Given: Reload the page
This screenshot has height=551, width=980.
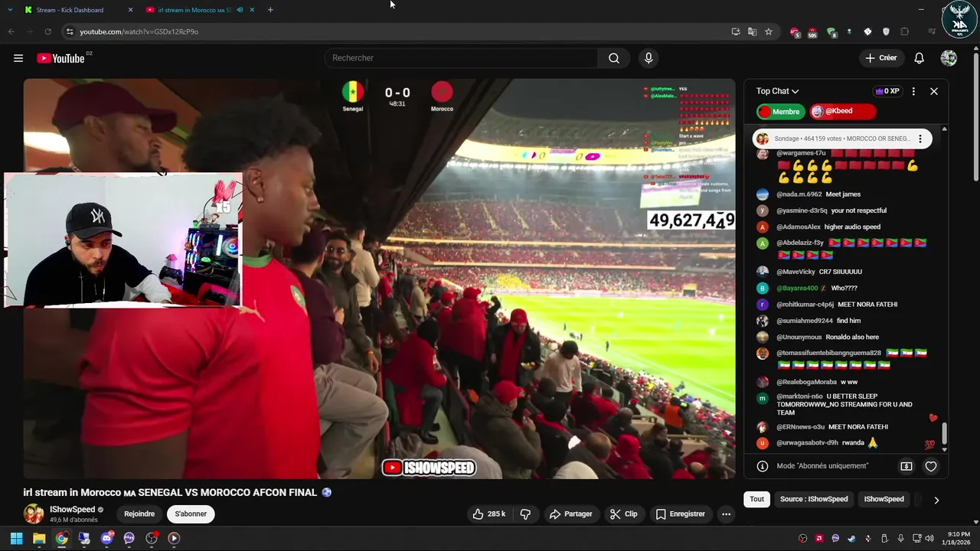Looking at the screenshot, I should click(47, 31).
